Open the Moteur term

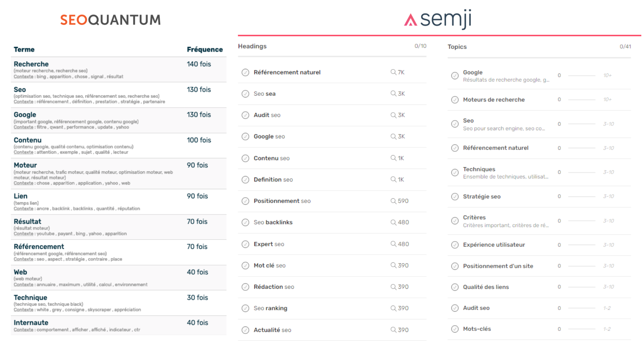click(x=25, y=165)
